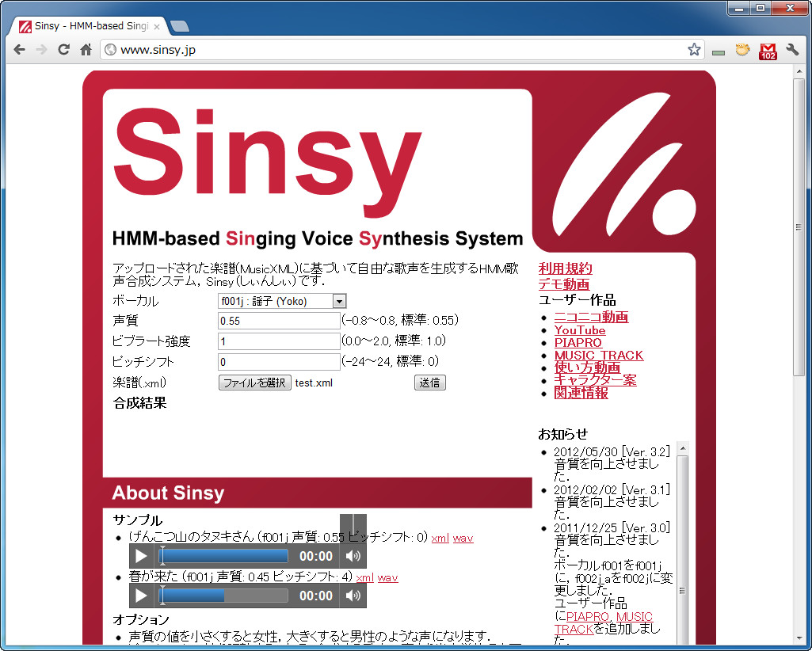Open the vocal dropdown f001j Yoko
Viewport: 812px width, 651px height.
(282, 301)
